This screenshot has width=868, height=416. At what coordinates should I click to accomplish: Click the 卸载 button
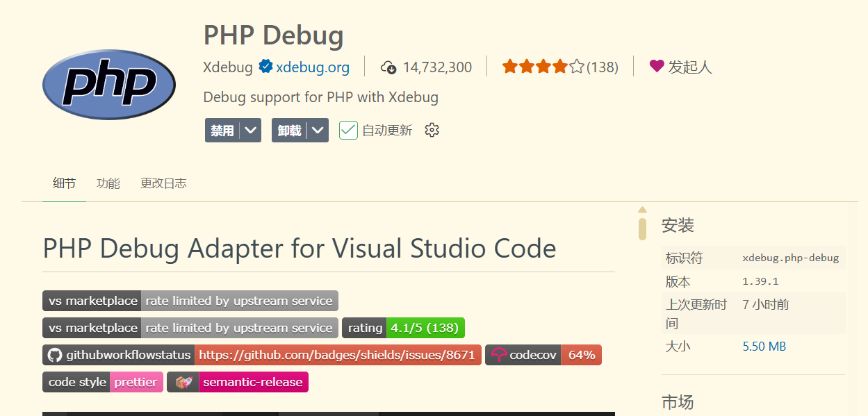(x=290, y=130)
